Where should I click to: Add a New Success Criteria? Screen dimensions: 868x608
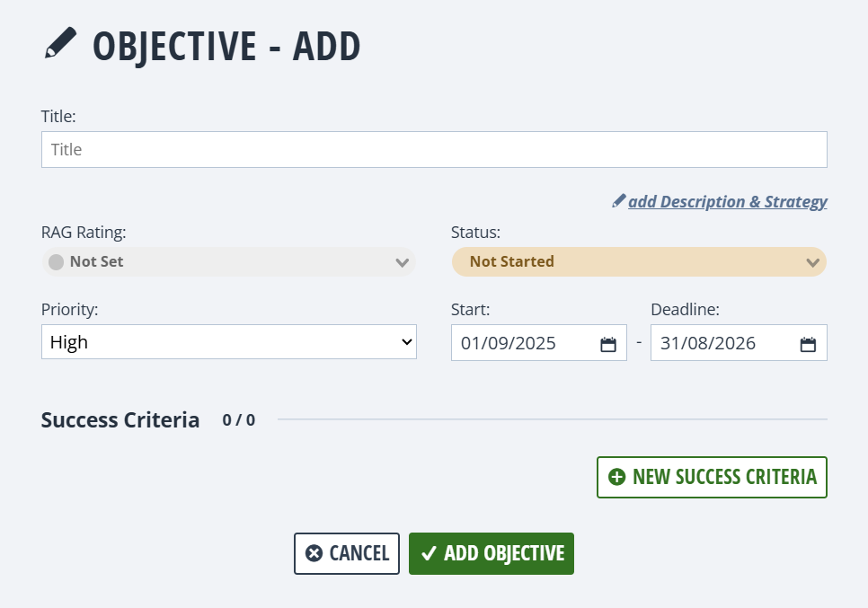(712, 478)
